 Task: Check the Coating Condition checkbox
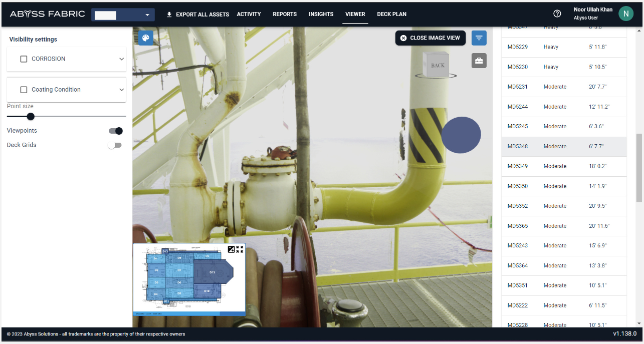point(24,90)
